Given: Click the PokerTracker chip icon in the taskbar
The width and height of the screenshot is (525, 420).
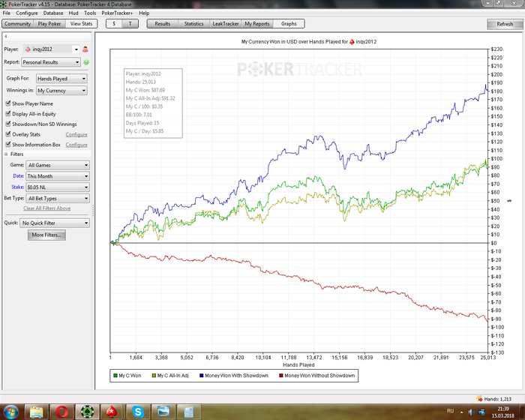Looking at the screenshot, I should click(x=88, y=412).
